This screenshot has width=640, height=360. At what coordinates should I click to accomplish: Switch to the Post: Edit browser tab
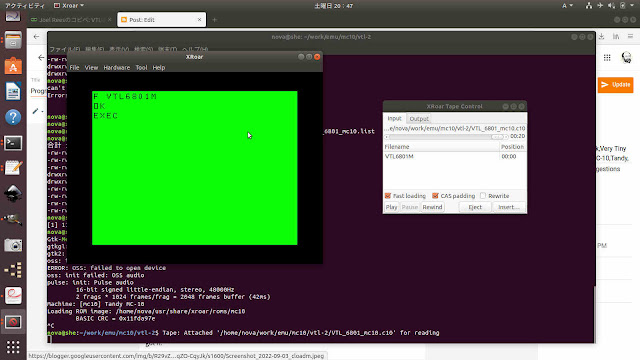[x=161, y=20]
